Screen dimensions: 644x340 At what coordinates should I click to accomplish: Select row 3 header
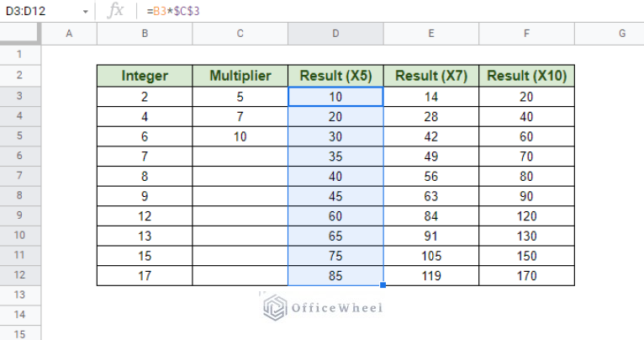coord(20,96)
